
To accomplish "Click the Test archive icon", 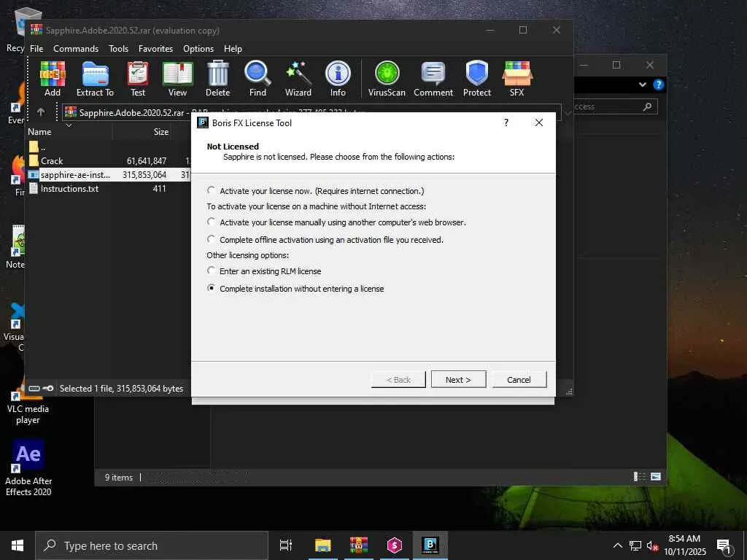I will pyautogui.click(x=138, y=79).
